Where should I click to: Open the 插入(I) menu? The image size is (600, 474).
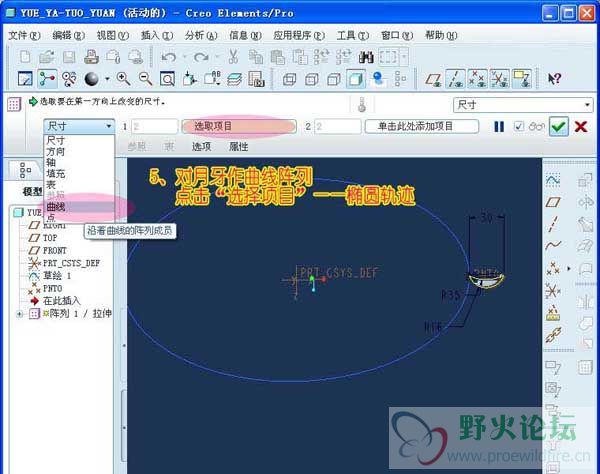coord(157,36)
